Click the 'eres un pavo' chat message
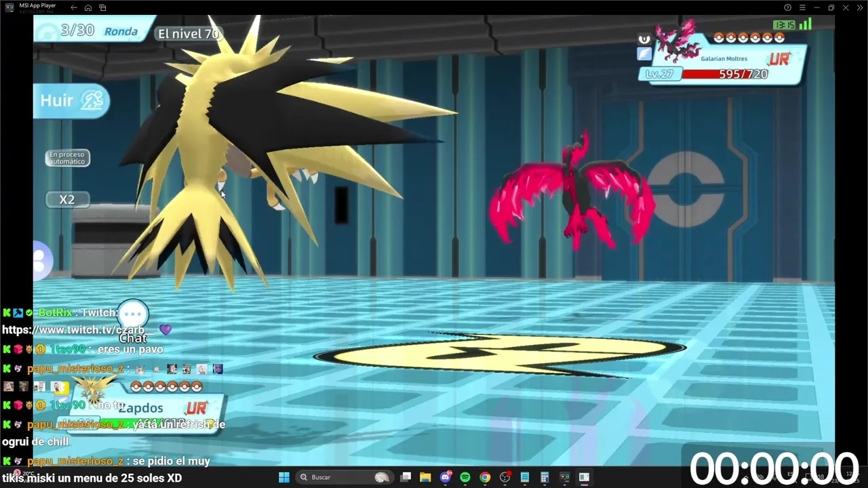Viewport: 868px width, 488px height. pos(130,349)
